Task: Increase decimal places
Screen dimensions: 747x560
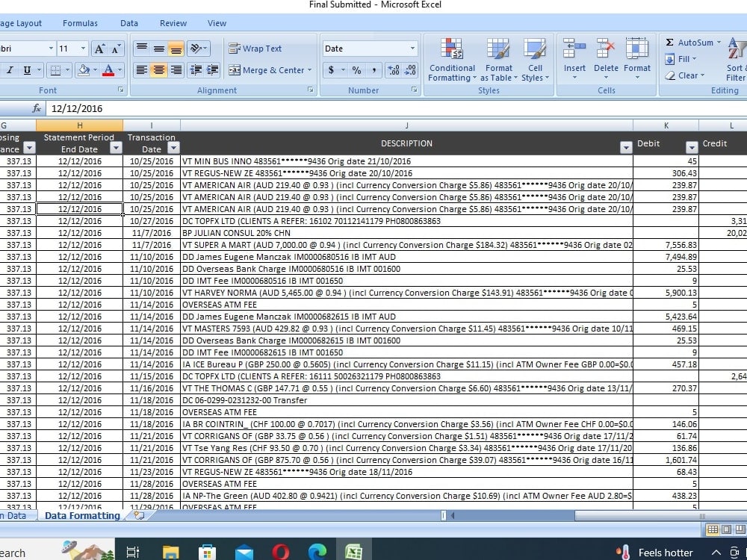Action: click(x=394, y=70)
